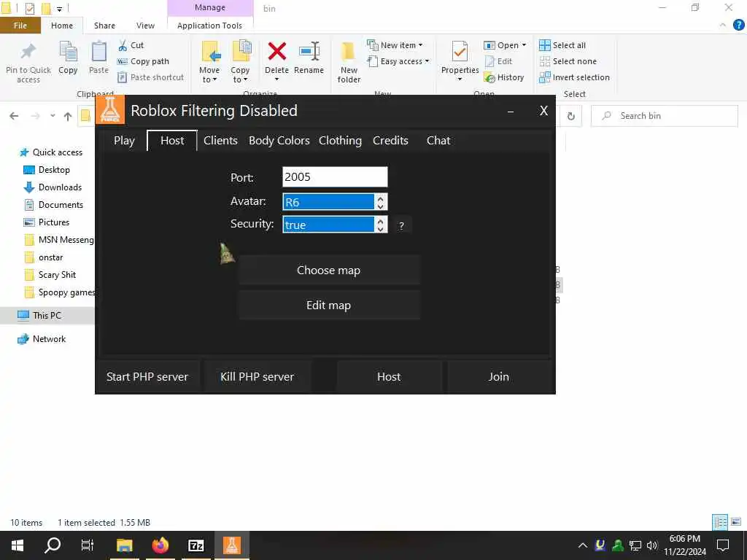
Task: Open recent locations dropdown arrow
Action: coord(53,116)
